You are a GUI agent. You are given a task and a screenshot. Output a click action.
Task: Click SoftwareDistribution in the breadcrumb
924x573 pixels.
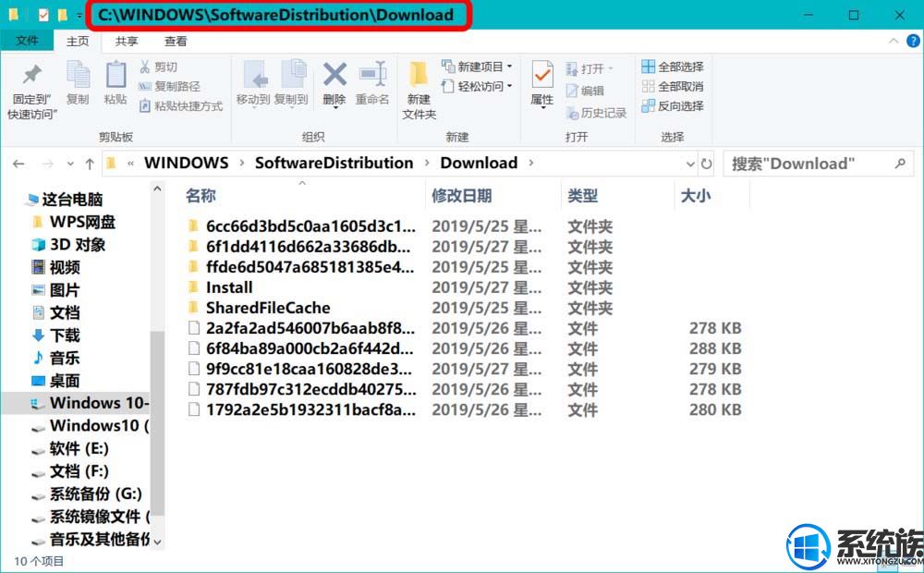pyautogui.click(x=334, y=164)
